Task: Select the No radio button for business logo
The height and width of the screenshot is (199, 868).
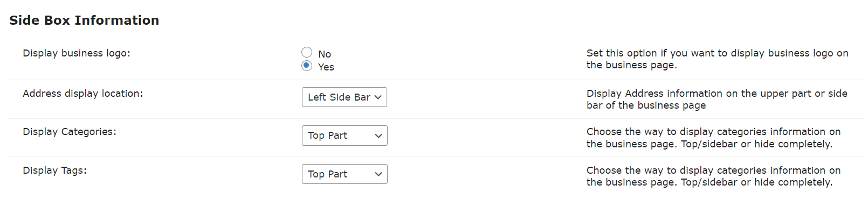Action: pos(307,52)
